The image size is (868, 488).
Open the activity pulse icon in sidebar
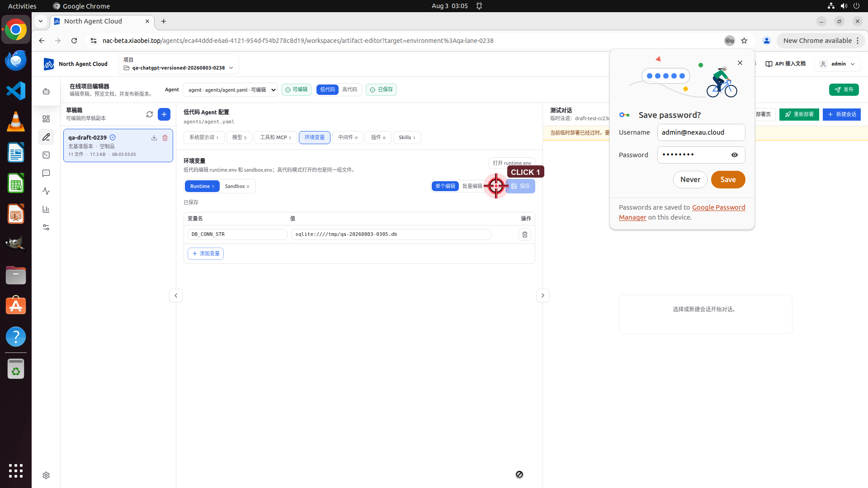(46, 191)
